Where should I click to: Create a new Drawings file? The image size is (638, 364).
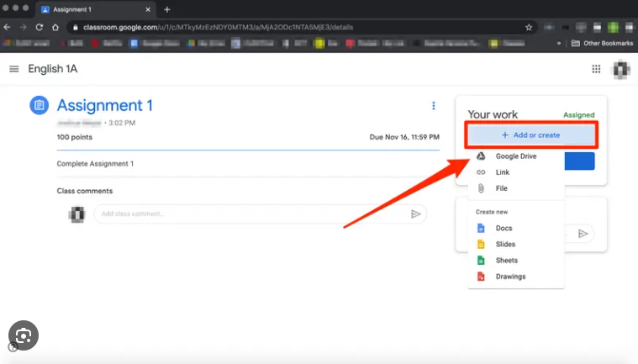pyautogui.click(x=509, y=277)
